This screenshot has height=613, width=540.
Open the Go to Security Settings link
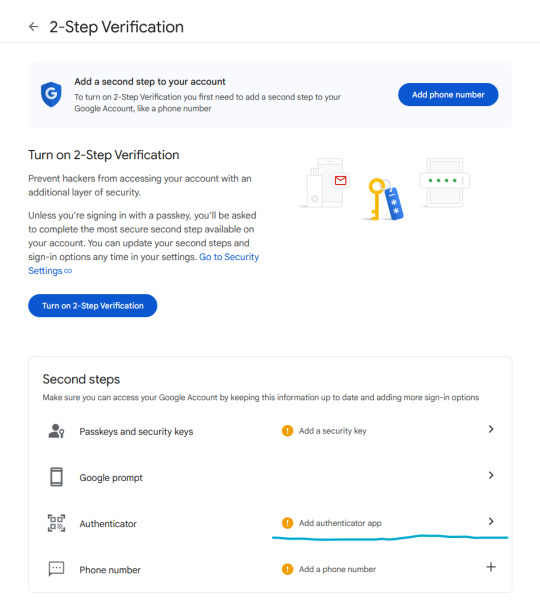(x=144, y=264)
